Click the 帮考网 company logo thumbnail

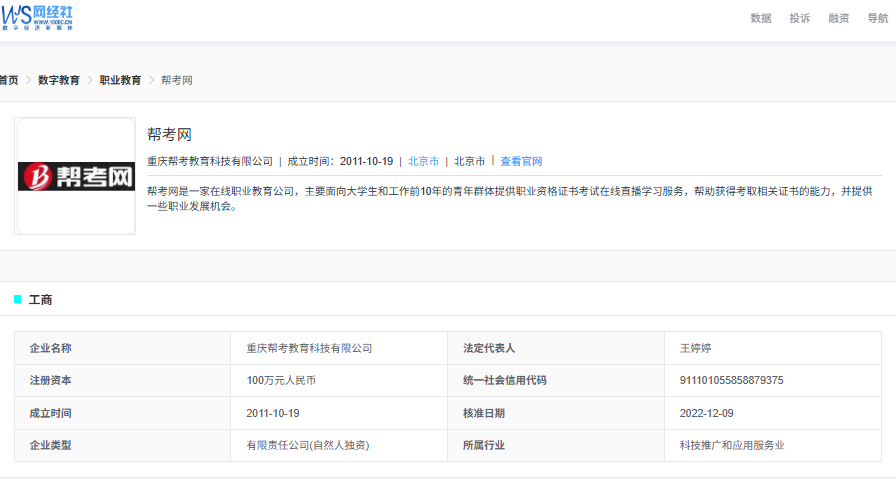coord(75,176)
